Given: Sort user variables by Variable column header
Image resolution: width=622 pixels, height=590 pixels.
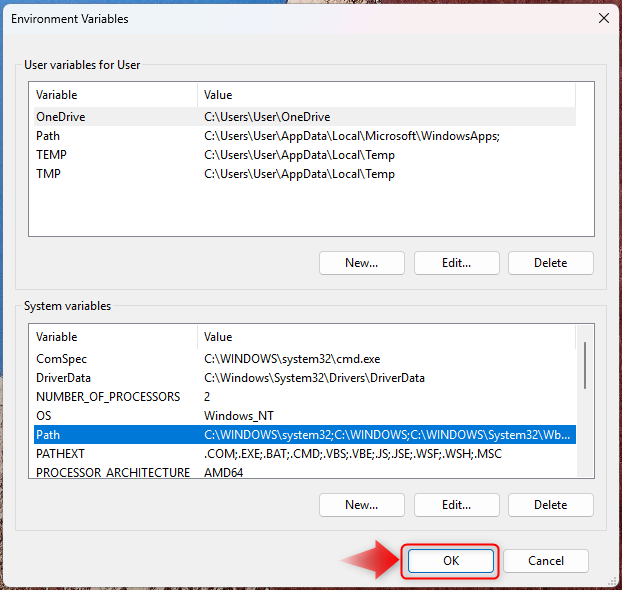Looking at the screenshot, I should pyautogui.click(x=112, y=95).
